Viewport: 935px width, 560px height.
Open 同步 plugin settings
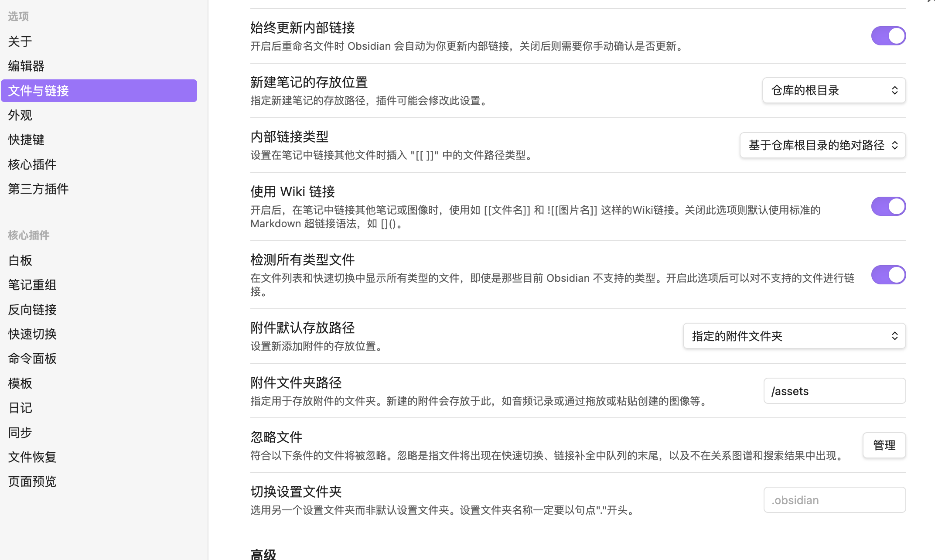99,433
